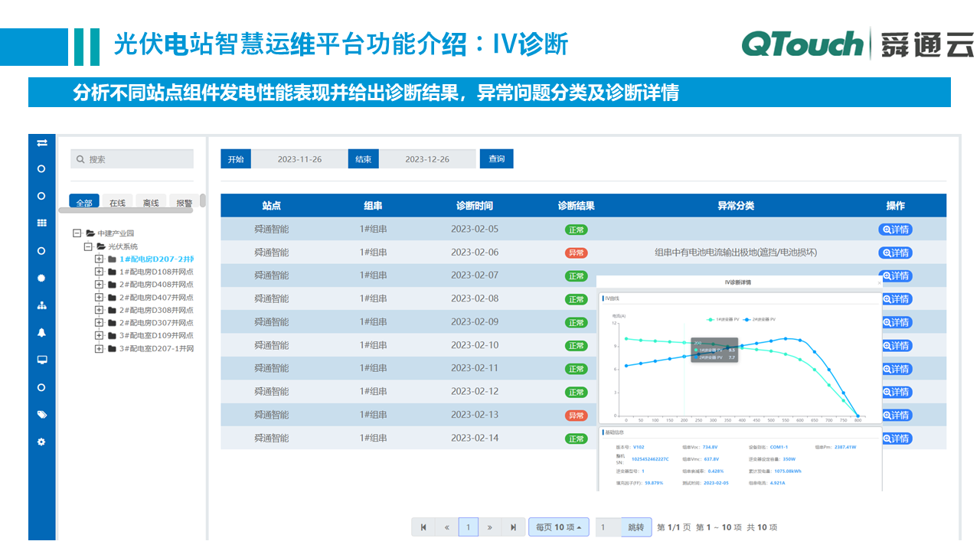Select the tag/label icon in the sidebar
Viewport: 980px width, 551px height.
41,413
